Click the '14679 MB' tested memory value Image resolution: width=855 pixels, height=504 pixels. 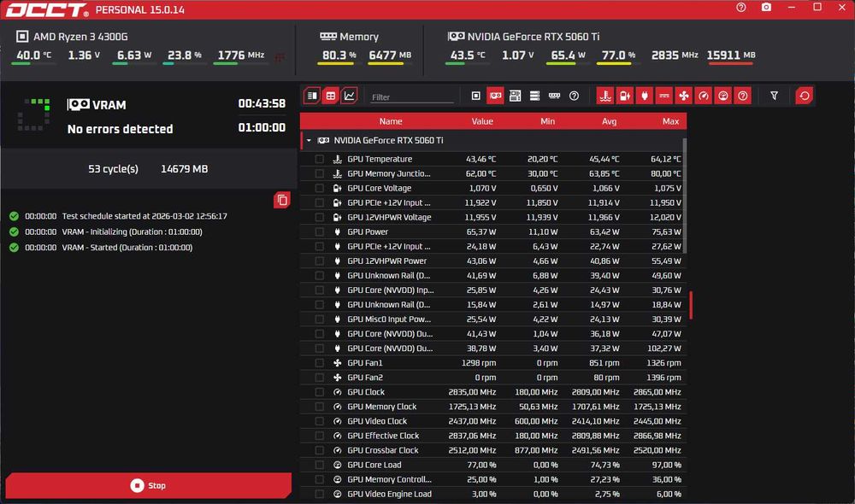pyautogui.click(x=185, y=169)
